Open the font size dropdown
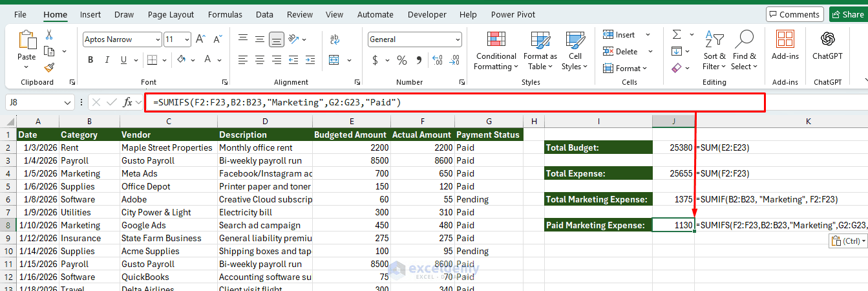Viewport: 868px width, 291px height. (186, 39)
